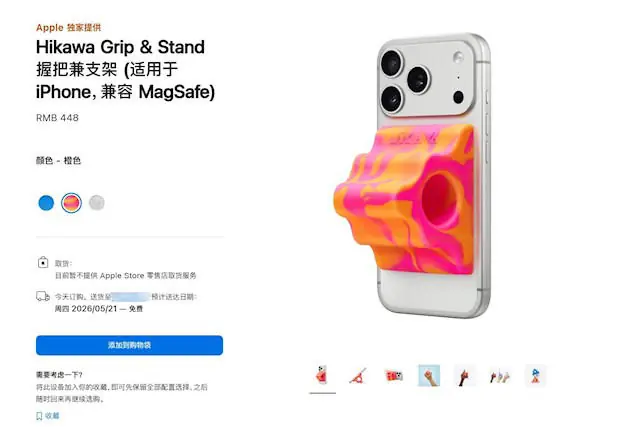Open thumbnail showing three grips together
This screenshot has width=640, height=427.
click(x=500, y=375)
